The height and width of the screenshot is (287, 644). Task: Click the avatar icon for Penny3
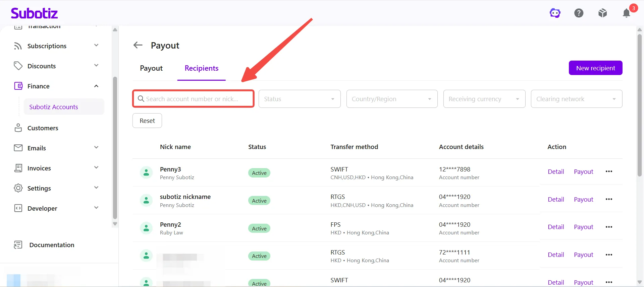pos(146,173)
